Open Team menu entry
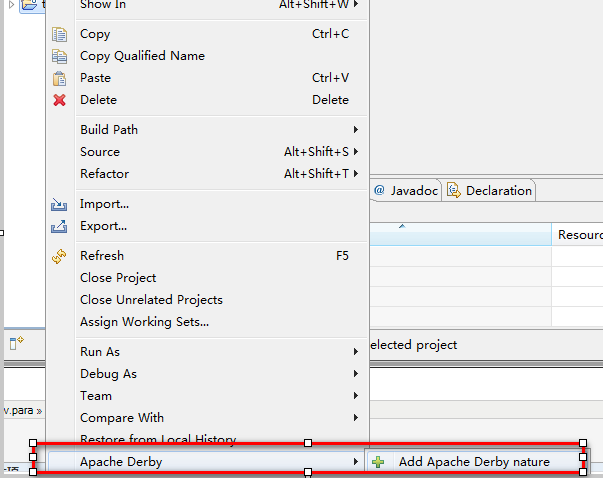 pos(208,395)
